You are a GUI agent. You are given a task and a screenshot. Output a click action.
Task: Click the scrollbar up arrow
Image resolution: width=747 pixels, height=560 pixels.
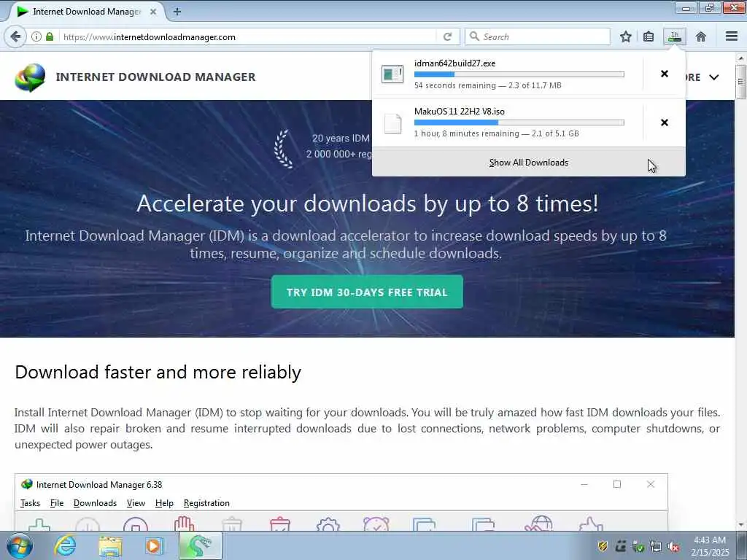point(740,58)
